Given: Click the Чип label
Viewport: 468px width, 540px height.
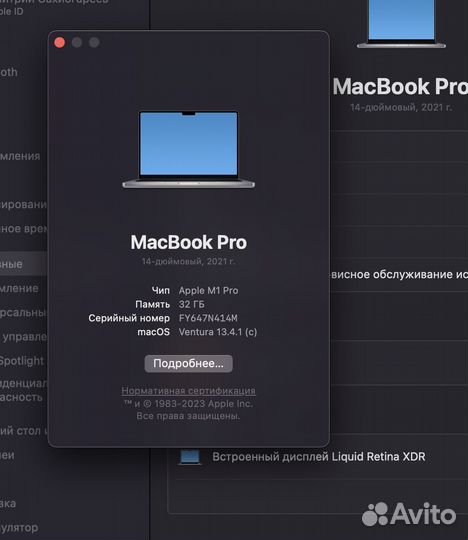Looking at the screenshot, I should [x=161, y=290].
